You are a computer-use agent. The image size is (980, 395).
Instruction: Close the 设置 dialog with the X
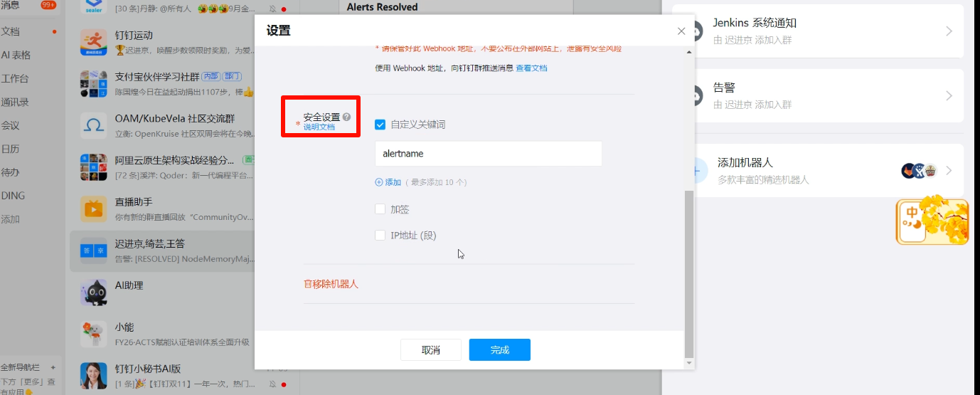pyautogui.click(x=681, y=31)
